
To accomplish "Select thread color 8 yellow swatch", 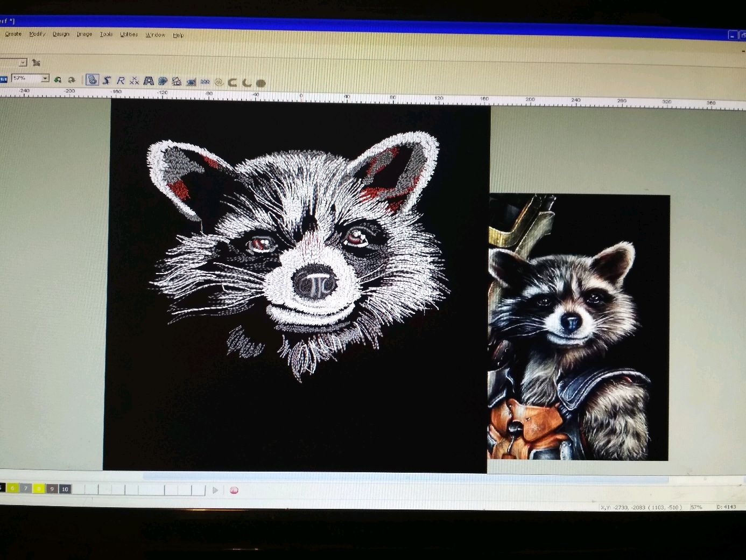I will pos(39,488).
